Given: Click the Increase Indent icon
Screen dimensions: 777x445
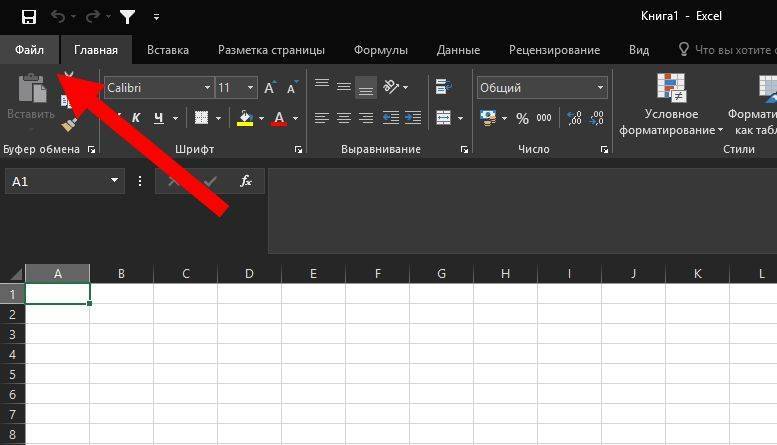Looking at the screenshot, I should tap(412, 118).
